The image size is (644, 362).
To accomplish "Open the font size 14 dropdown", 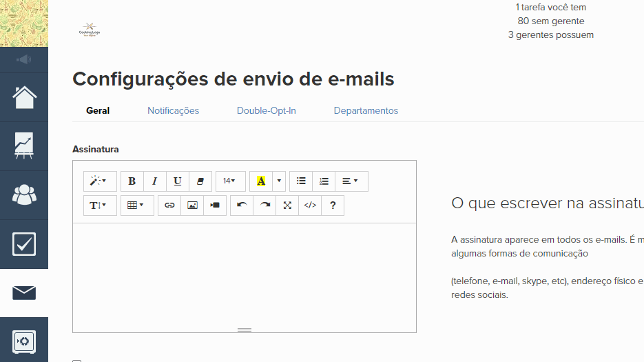I will 229,181.
